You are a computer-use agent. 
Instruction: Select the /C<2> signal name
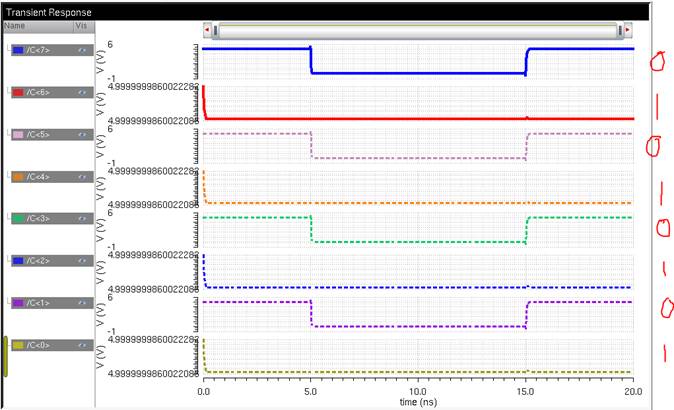point(41,260)
